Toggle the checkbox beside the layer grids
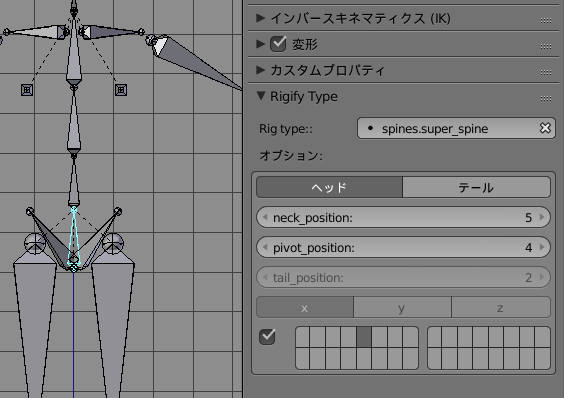564x398 pixels. coord(267,336)
